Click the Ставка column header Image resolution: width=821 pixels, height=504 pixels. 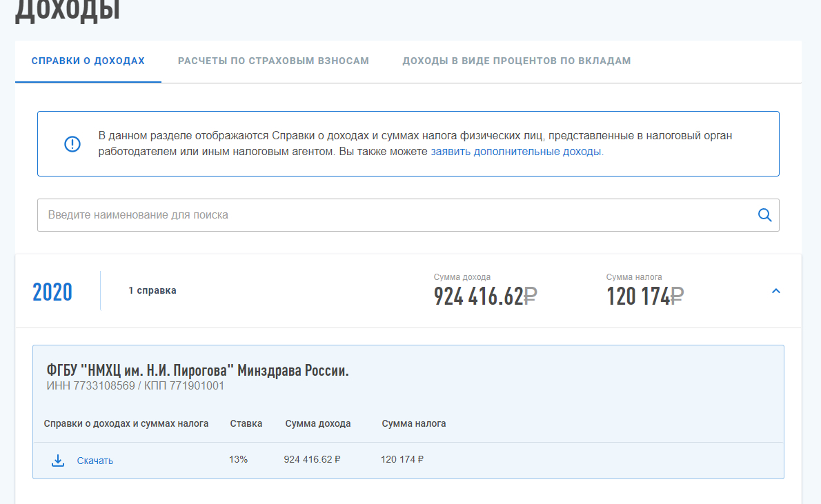pos(246,423)
